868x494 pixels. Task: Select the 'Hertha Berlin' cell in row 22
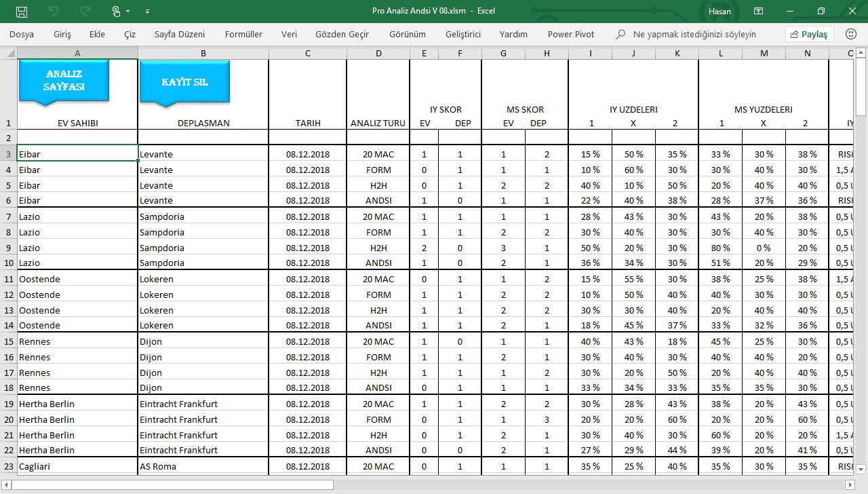77,450
